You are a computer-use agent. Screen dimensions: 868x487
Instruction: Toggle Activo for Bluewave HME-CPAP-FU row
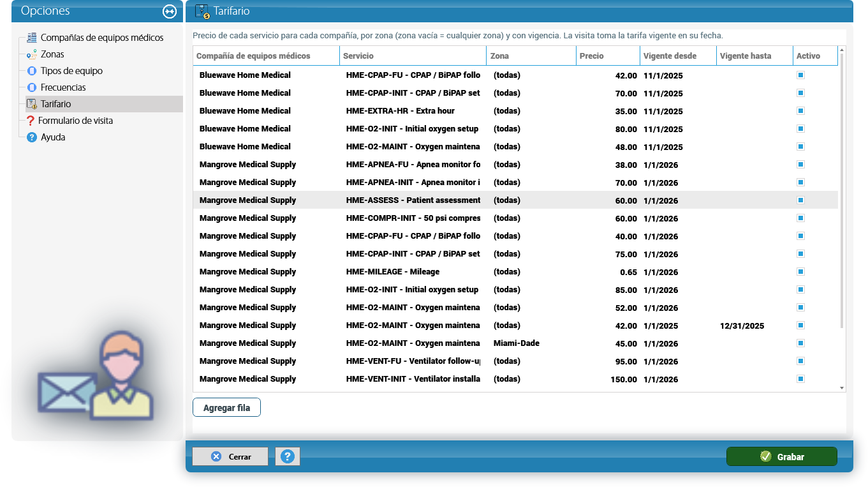point(800,75)
